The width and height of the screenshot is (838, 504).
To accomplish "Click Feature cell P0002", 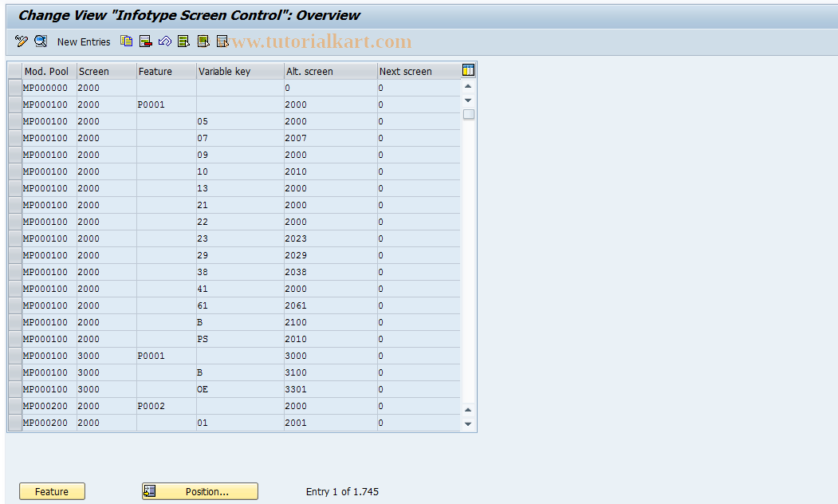I will 166,406.
